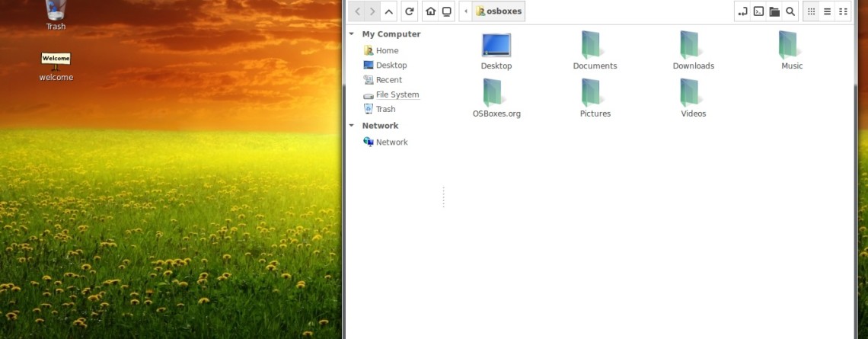Open the file search tool

[790, 11]
